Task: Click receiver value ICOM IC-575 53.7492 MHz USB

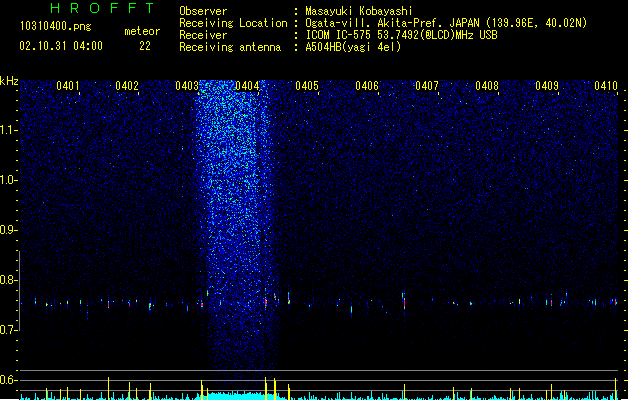Action: (x=402, y=35)
